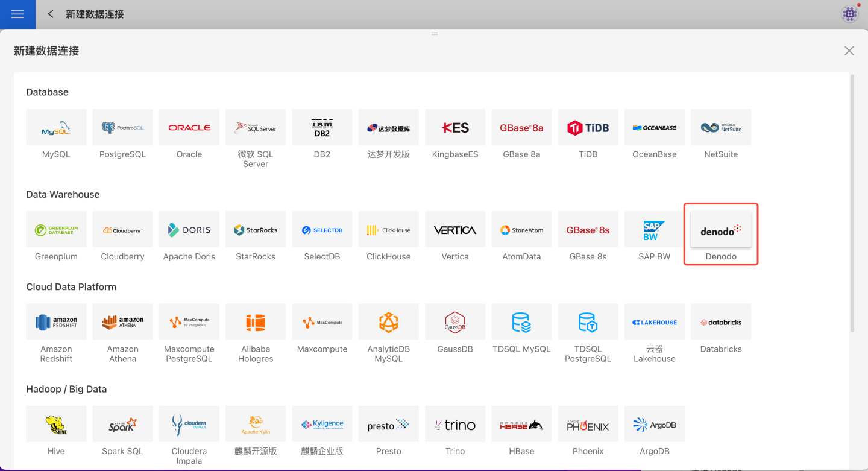
Task: Click the Oracle database icon
Action: [x=189, y=127]
